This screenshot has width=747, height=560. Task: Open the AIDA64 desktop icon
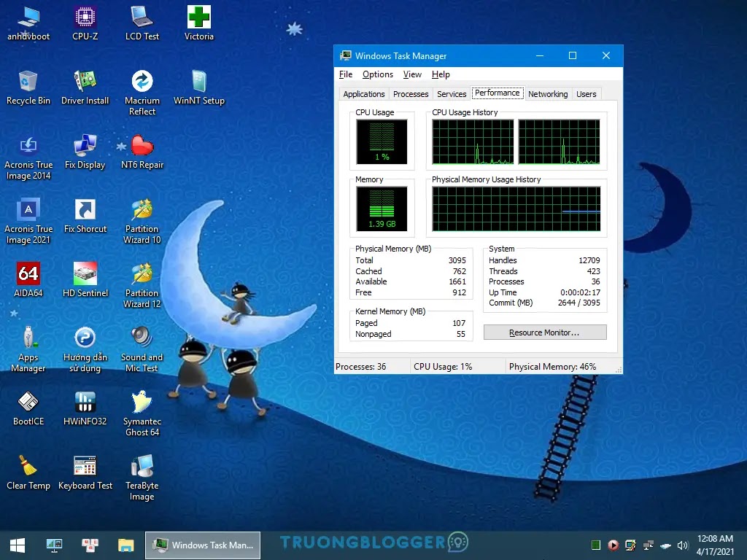tap(28, 281)
